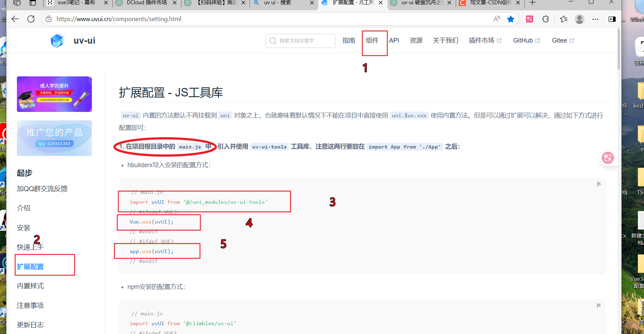Open the browser profile avatar

tap(579, 19)
